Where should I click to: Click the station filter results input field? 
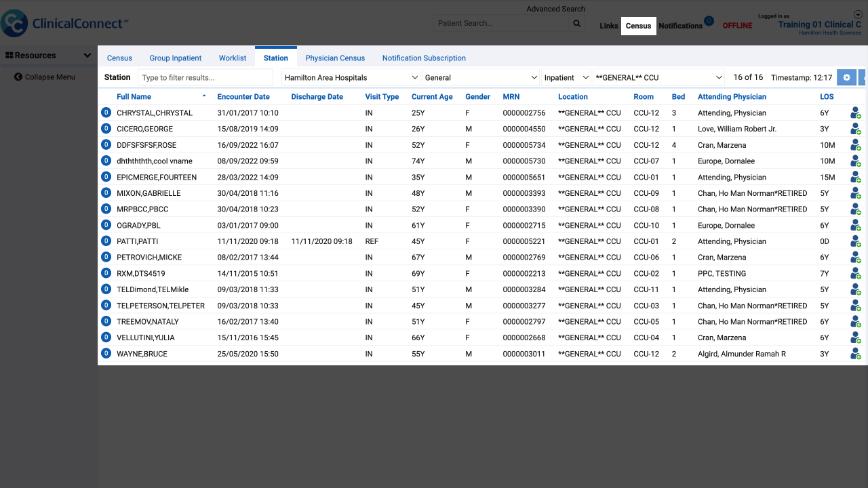(205, 77)
